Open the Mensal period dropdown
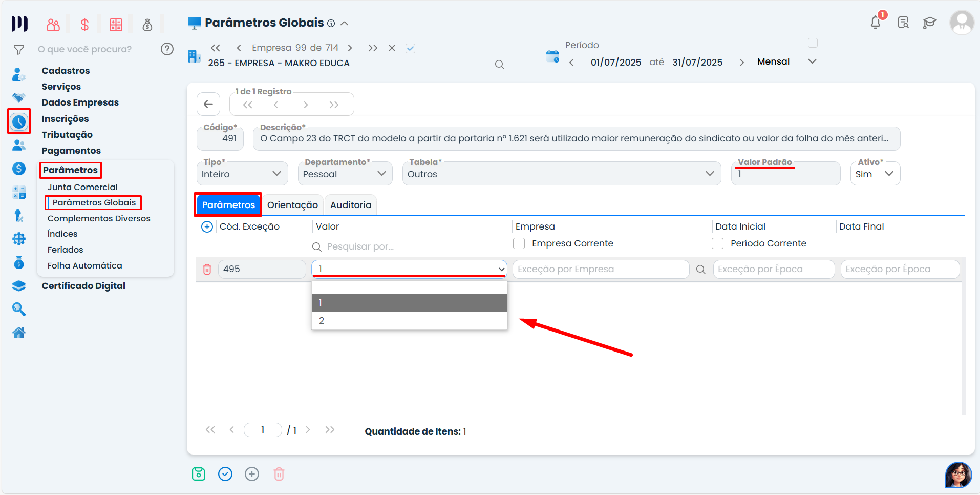 [x=786, y=61]
